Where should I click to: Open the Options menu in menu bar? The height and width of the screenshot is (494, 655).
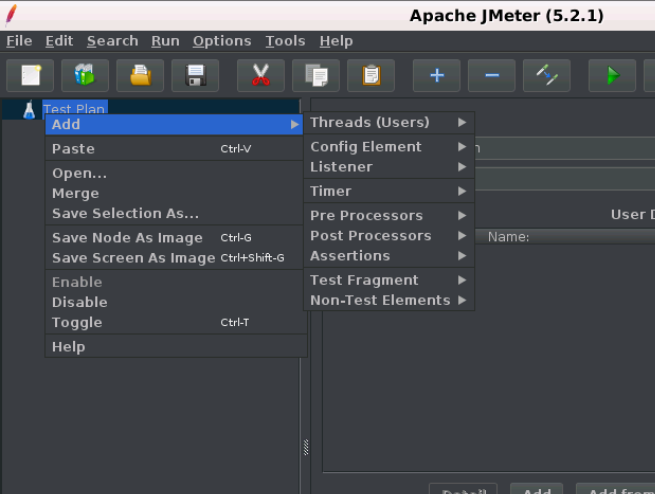click(222, 41)
